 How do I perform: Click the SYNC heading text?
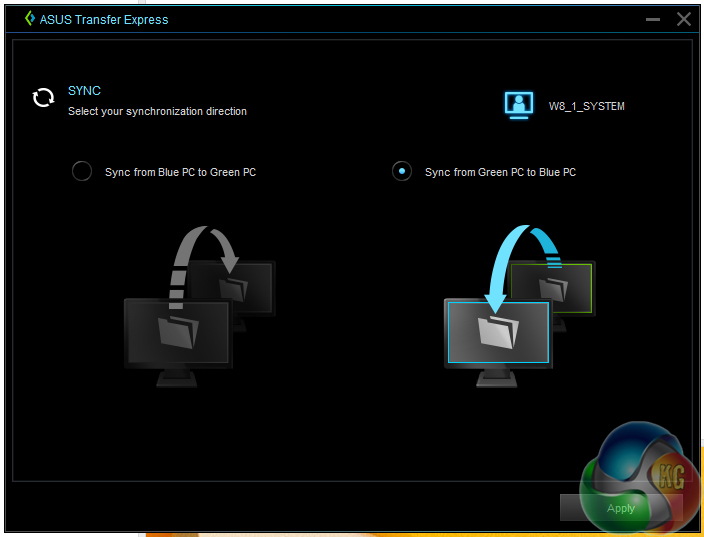(x=84, y=91)
